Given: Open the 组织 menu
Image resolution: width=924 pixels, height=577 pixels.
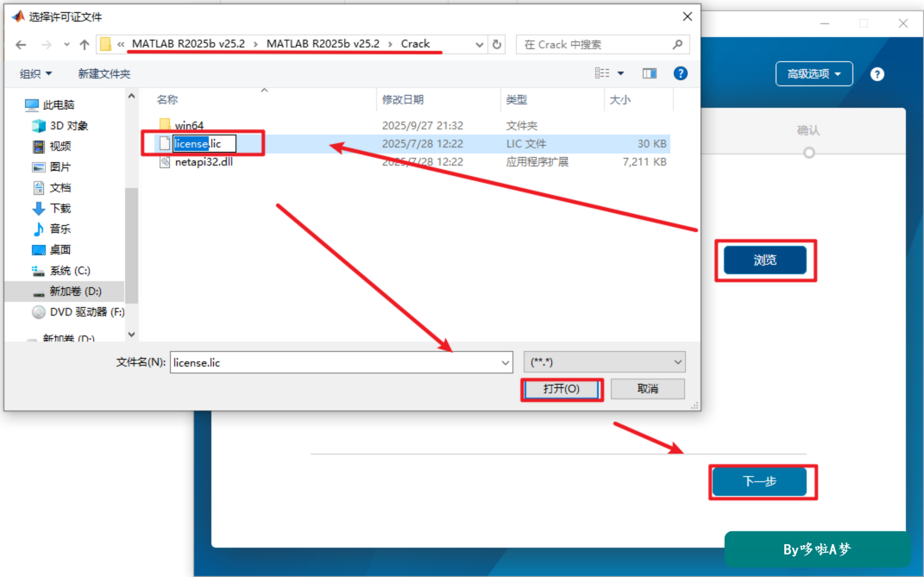Looking at the screenshot, I should tap(36, 73).
